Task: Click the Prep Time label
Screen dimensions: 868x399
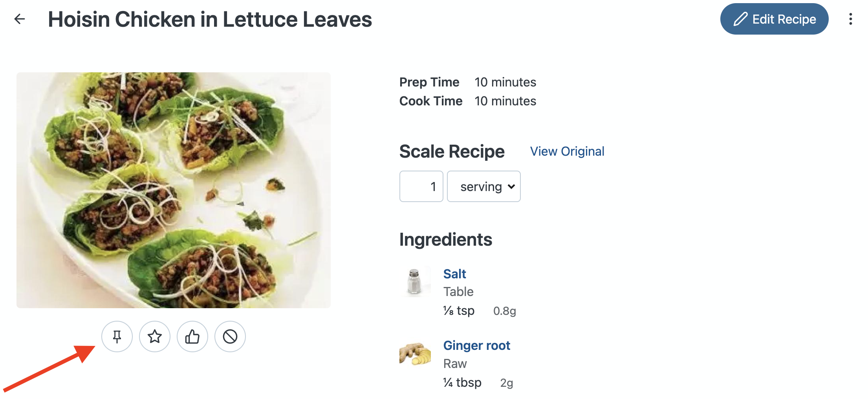Action: 429,82
